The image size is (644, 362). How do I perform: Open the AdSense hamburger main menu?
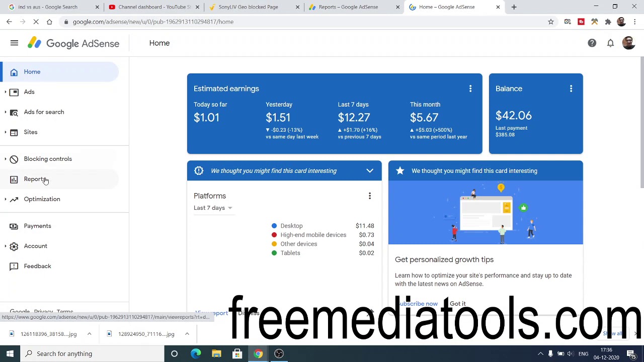14,43
